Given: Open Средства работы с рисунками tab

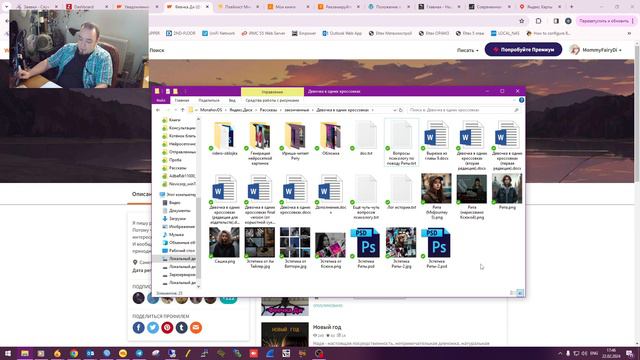Looking at the screenshot, I should [x=272, y=100].
